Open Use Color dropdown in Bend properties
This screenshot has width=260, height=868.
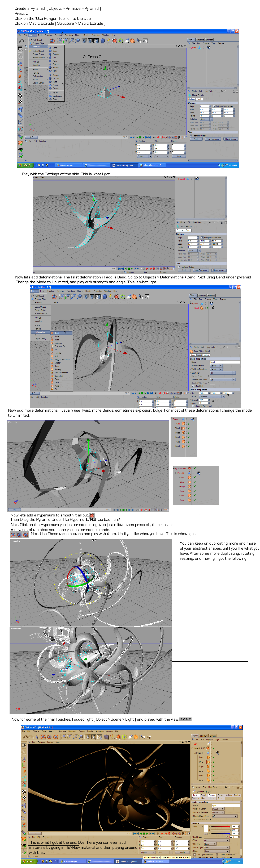coord(223,373)
